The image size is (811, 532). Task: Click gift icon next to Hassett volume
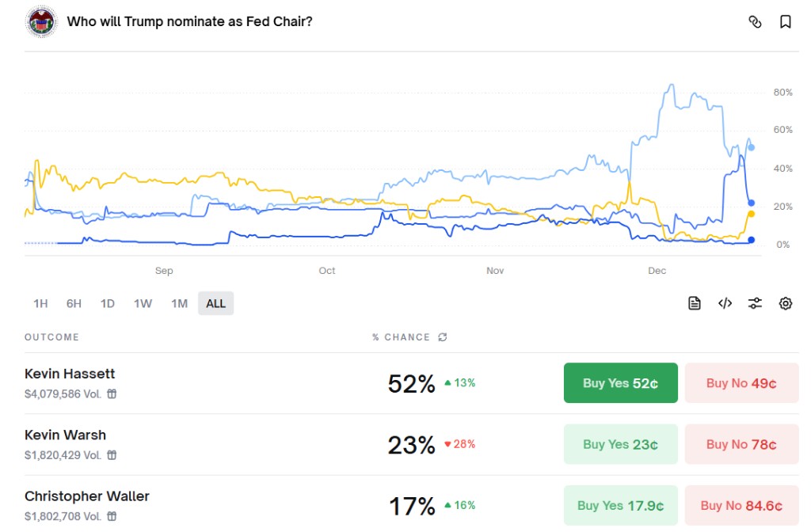112,393
